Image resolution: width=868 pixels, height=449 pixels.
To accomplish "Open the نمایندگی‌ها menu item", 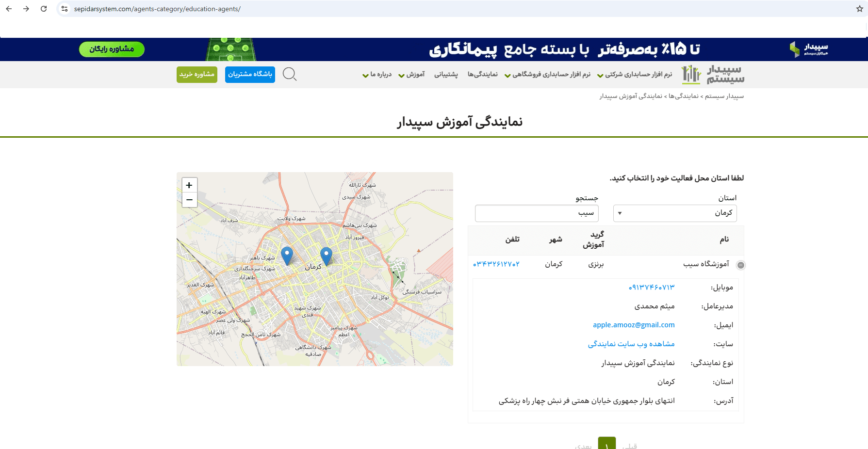I will [x=483, y=74].
